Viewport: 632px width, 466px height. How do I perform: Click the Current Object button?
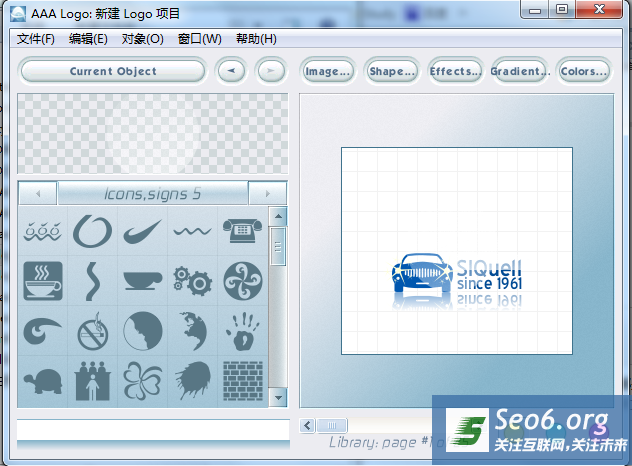coord(113,71)
